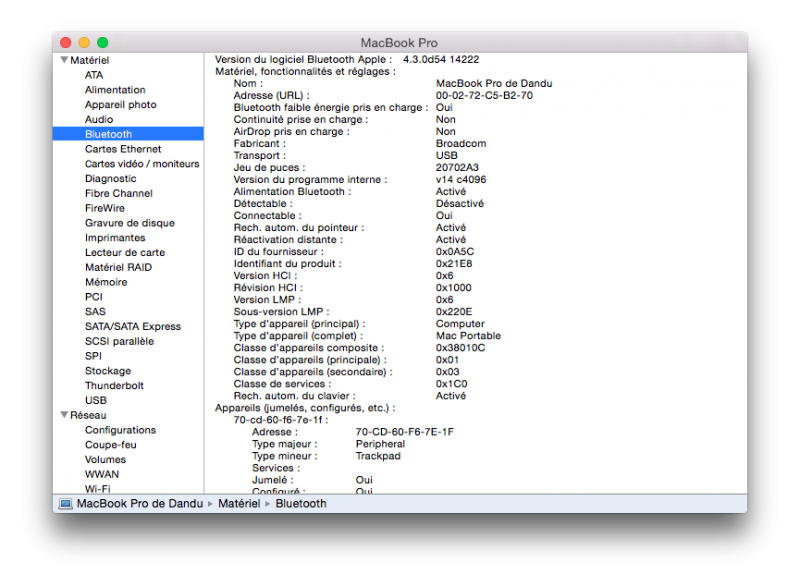The image size is (800, 586).
Task: Click Bluetooth in the path bar
Action: pyautogui.click(x=301, y=504)
